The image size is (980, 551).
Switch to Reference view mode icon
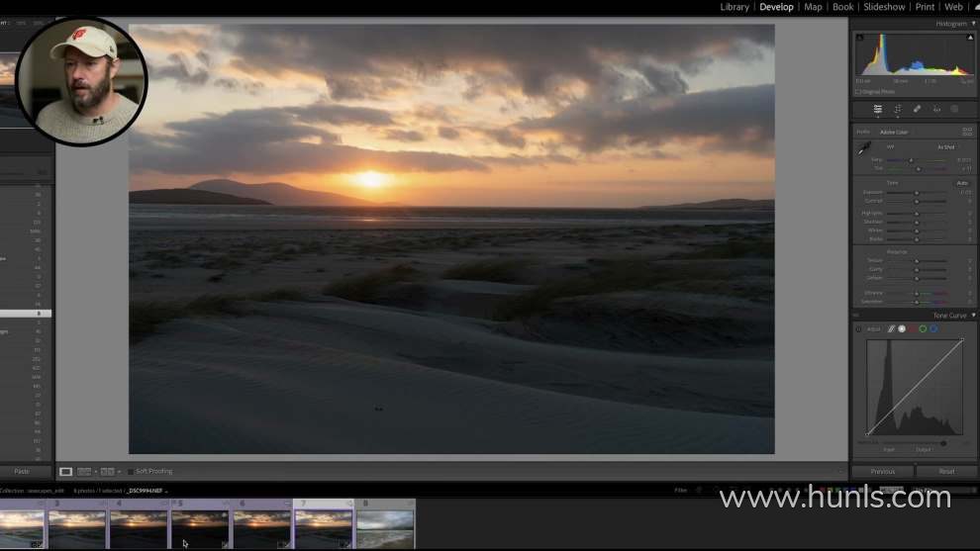[84, 472]
